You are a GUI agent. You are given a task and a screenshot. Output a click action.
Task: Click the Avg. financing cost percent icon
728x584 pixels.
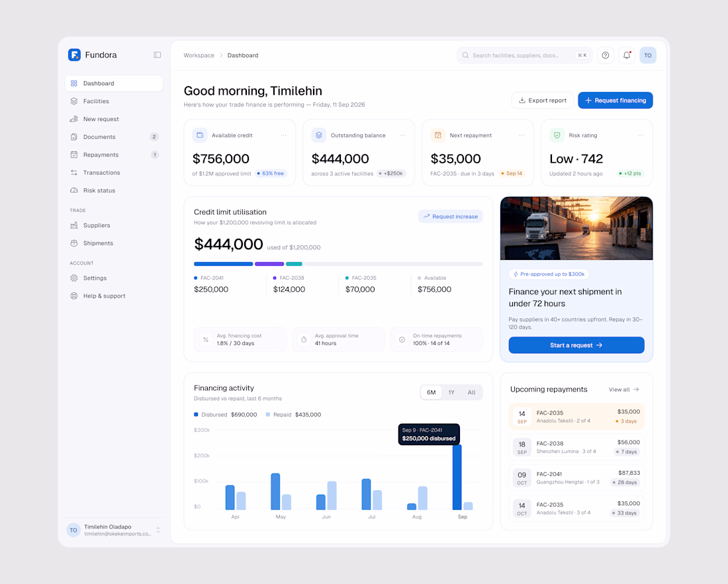(206, 339)
